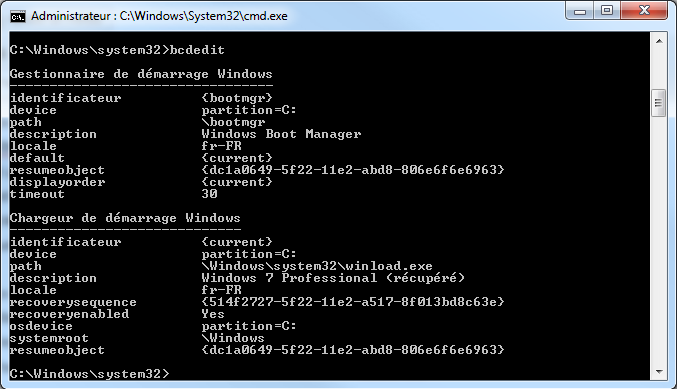
Task: Click the {bootmgr} identificateur value
Action: coord(237,98)
